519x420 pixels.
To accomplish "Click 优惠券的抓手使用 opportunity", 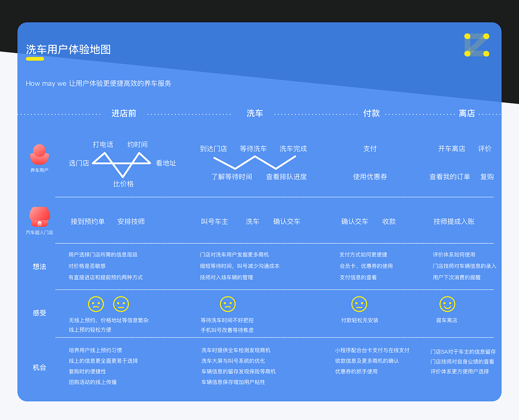I will point(356,371).
